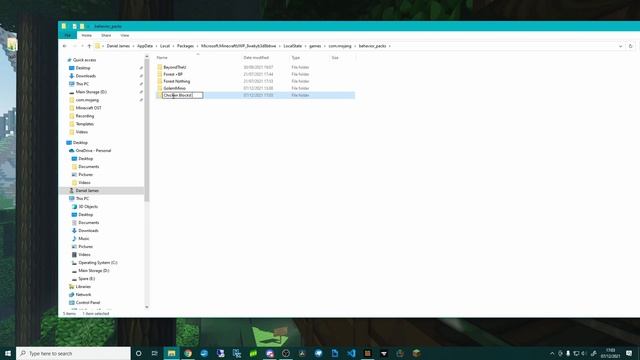Image resolution: width=640 pixels, height=360 pixels.
Task: Open the notification center icon
Action: [629, 353]
